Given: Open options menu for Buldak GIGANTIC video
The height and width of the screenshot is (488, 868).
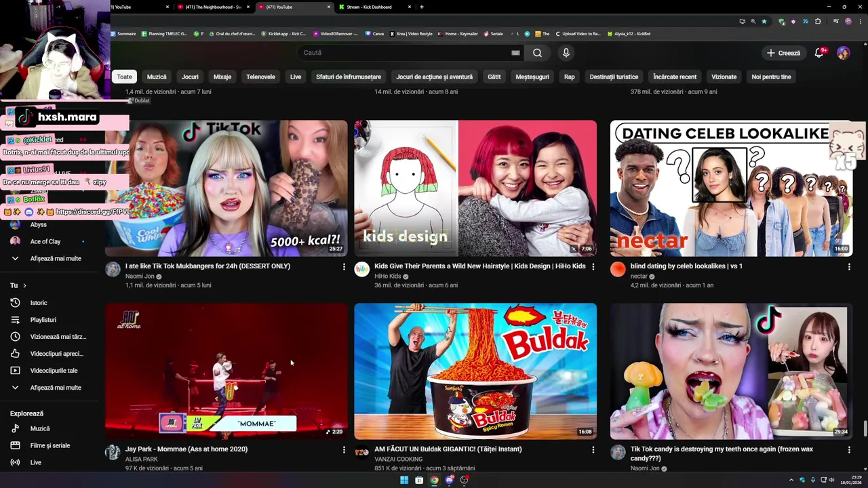Looking at the screenshot, I should pos(593,450).
